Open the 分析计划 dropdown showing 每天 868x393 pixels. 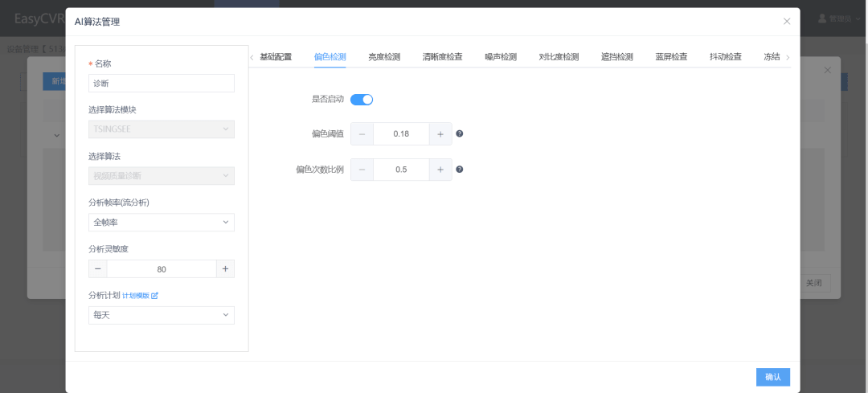(161, 315)
